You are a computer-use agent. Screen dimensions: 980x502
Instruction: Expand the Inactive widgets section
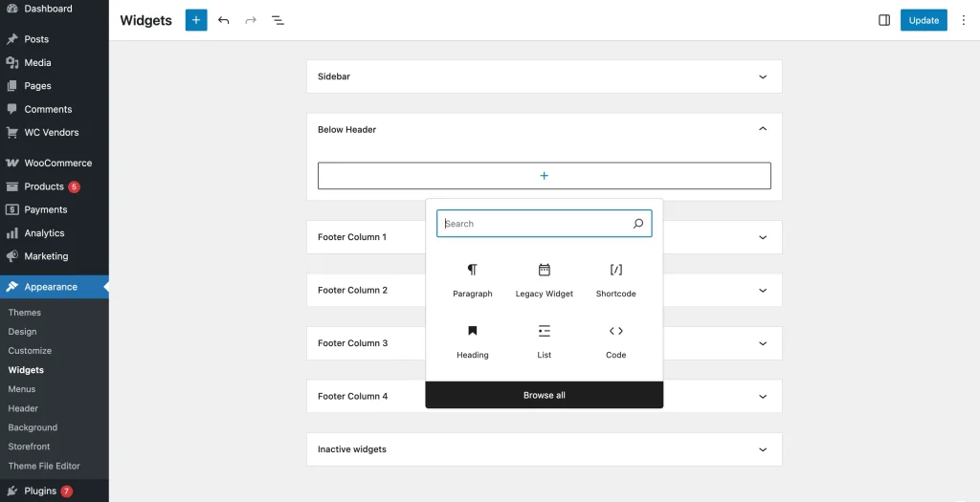[x=763, y=449]
